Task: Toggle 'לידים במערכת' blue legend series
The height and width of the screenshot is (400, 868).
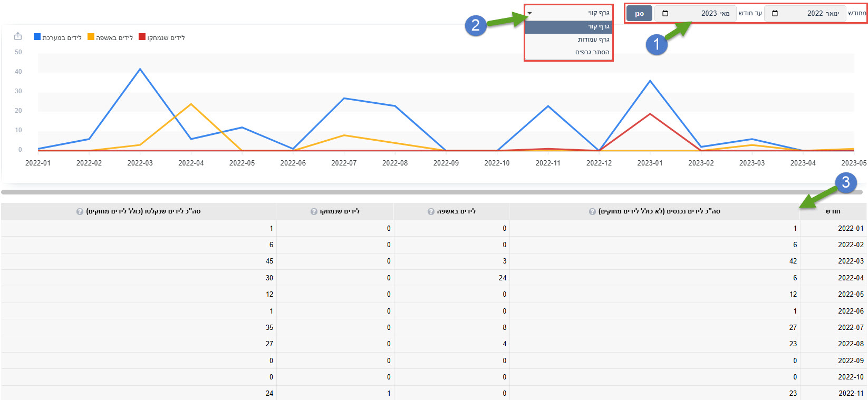Action: coord(58,37)
